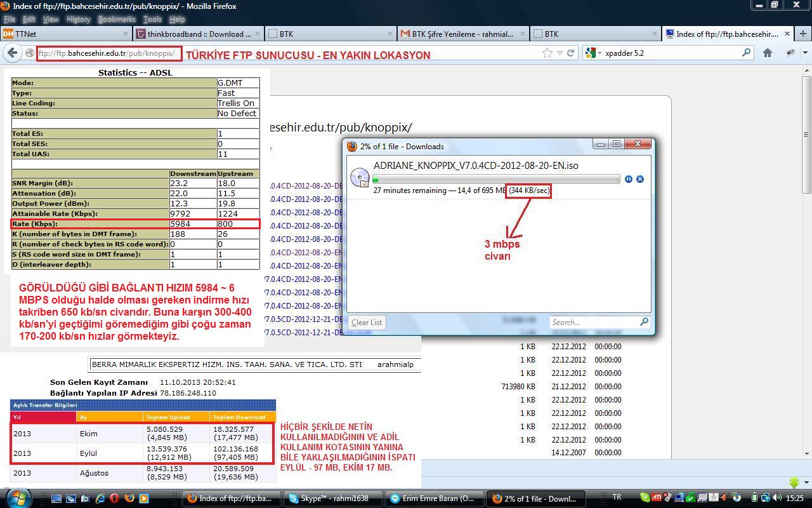Screen dimensions: 812x508
Task: Click the green download arrow in the add-on bar
Action: pyautogui.click(x=794, y=483)
